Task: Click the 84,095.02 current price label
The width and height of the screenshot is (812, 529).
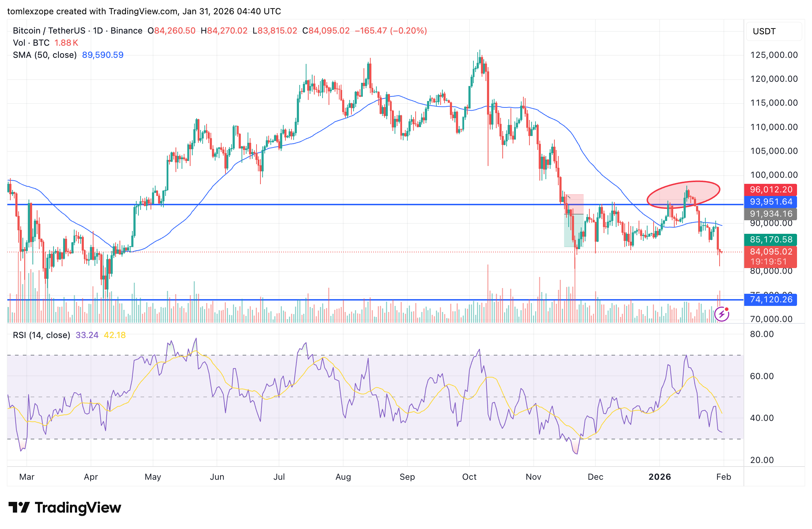Action: click(771, 252)
